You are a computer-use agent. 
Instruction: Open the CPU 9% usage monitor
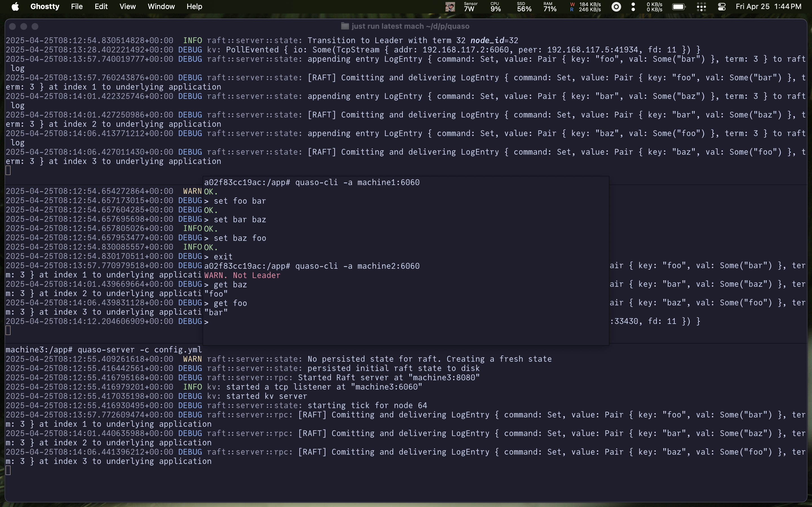[496, 7]
